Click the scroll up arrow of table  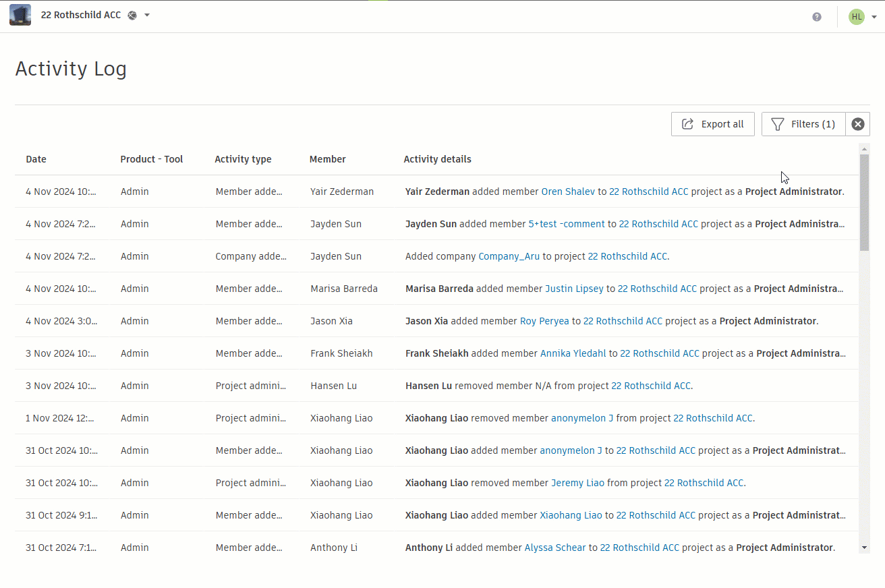(x=864, y=148)
